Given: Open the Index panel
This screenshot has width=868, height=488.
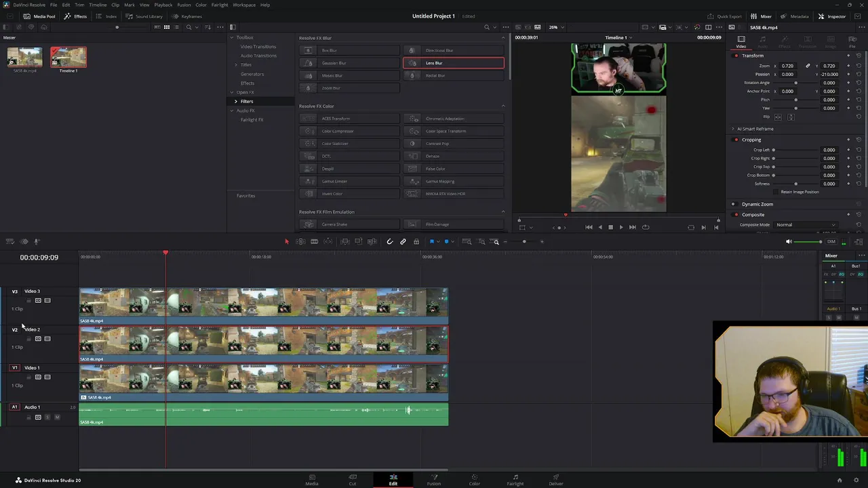Looking at the screenshot, I should (x=106, y=16).
